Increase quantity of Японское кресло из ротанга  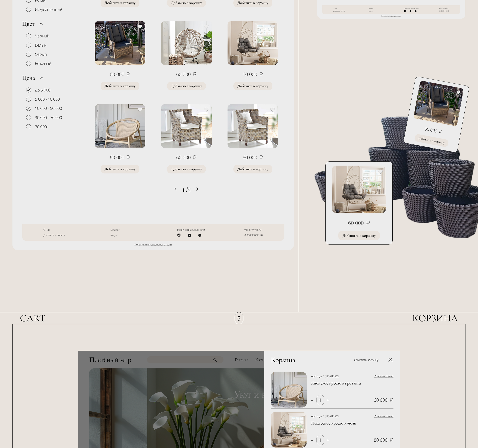[x=328, y=400]
